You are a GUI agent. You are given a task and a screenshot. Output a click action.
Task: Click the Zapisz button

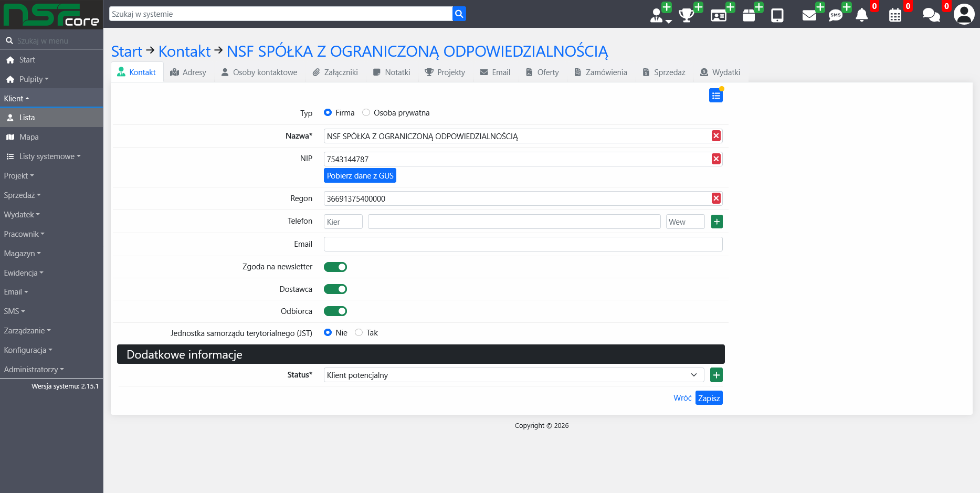tap(709, 398)
